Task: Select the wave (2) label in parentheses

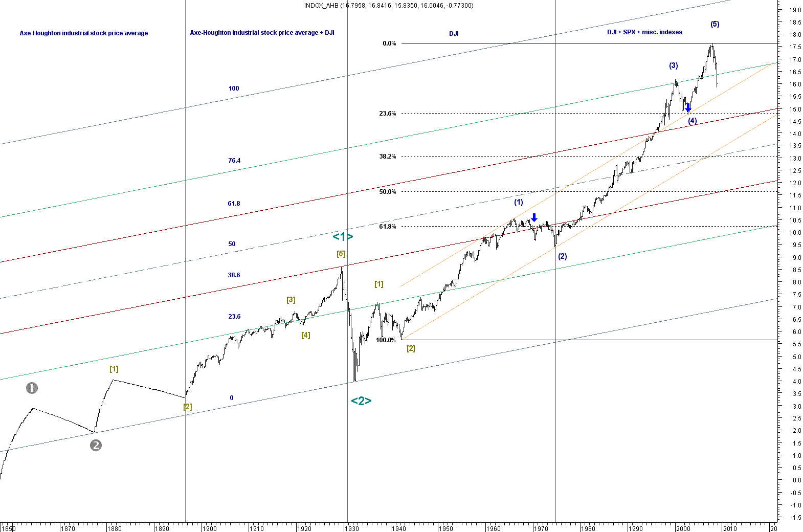Action: tap(562, 256)
